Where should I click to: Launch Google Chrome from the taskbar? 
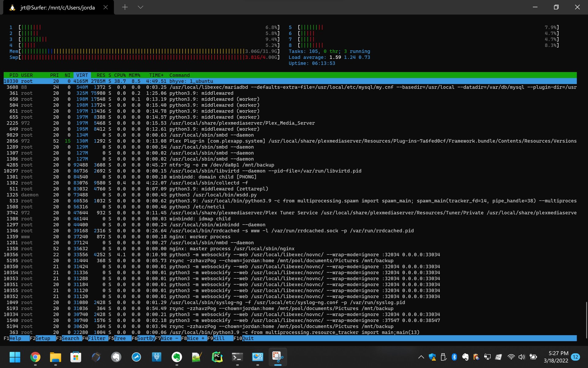point(35,357)
